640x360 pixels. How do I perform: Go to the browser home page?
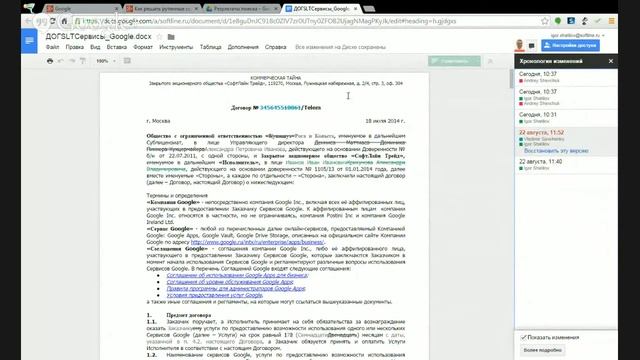[64, 21]
